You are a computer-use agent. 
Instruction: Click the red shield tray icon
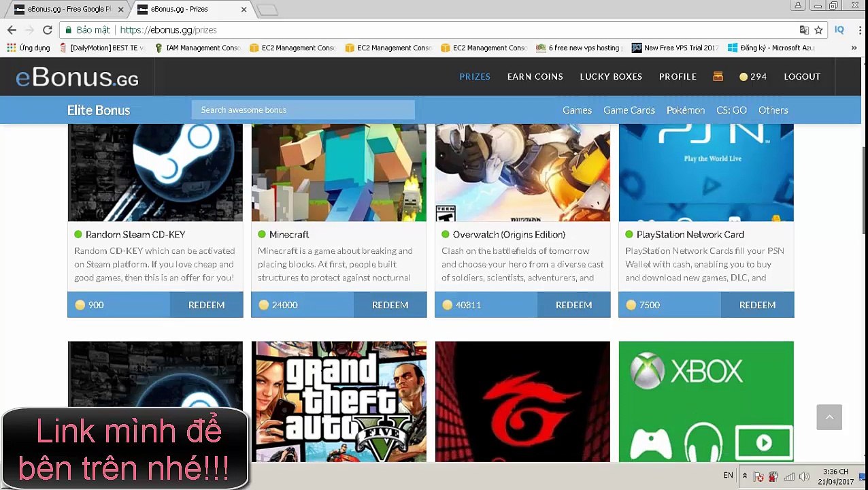pyautogui.click(x=773, y=476)
